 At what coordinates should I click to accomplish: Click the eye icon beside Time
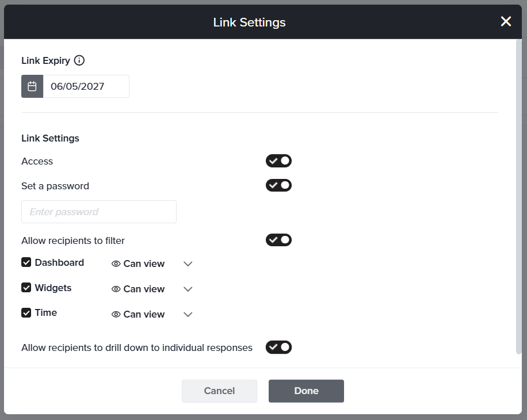click(116, 314)
